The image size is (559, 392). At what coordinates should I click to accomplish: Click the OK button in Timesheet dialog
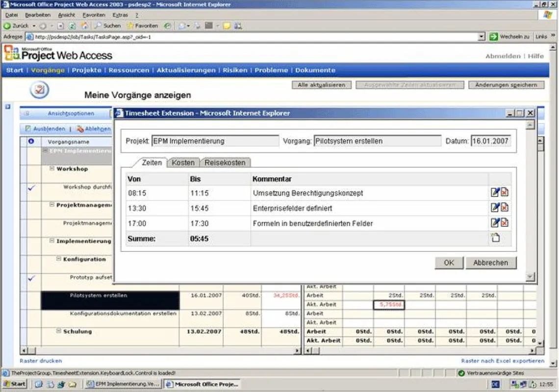point(449,263)
